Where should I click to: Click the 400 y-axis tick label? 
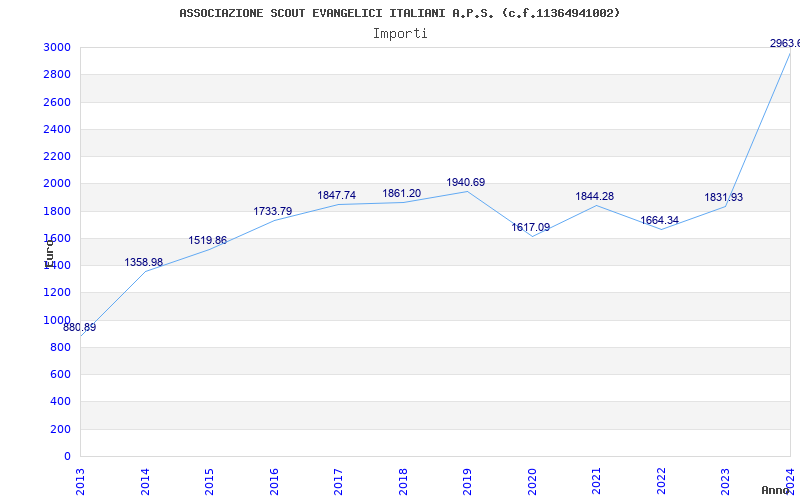pyautogui.click(x=61, y=402)
